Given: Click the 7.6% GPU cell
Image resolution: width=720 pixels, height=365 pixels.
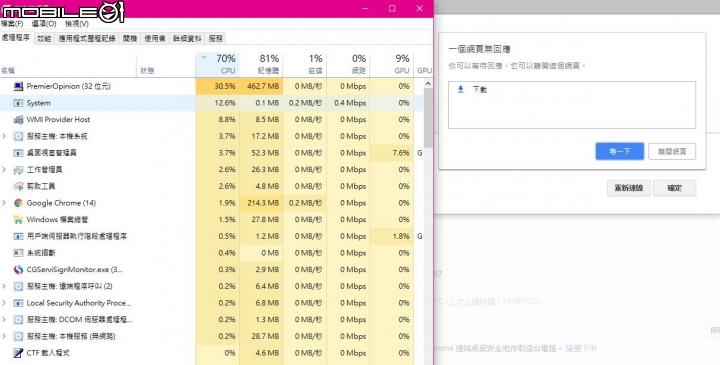Looking at the screenshot, I should (x=392, y=153).
